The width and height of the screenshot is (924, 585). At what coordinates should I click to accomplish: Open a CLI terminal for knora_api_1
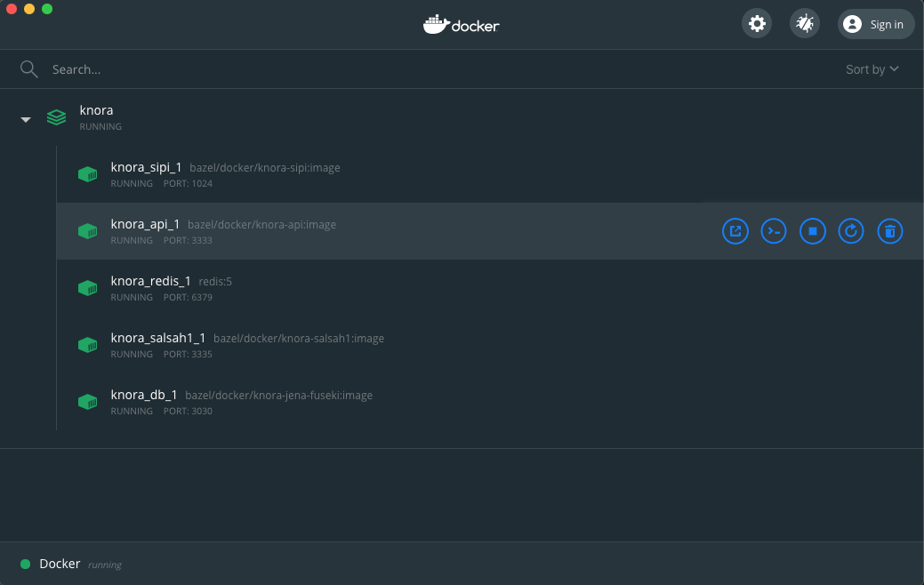click(x=773, y=230)
